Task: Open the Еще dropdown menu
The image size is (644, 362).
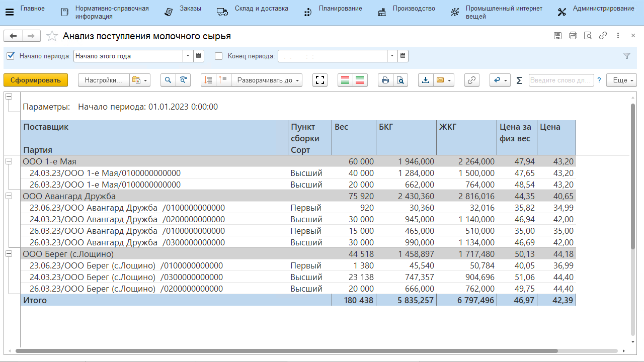Action: coord(622,80)
